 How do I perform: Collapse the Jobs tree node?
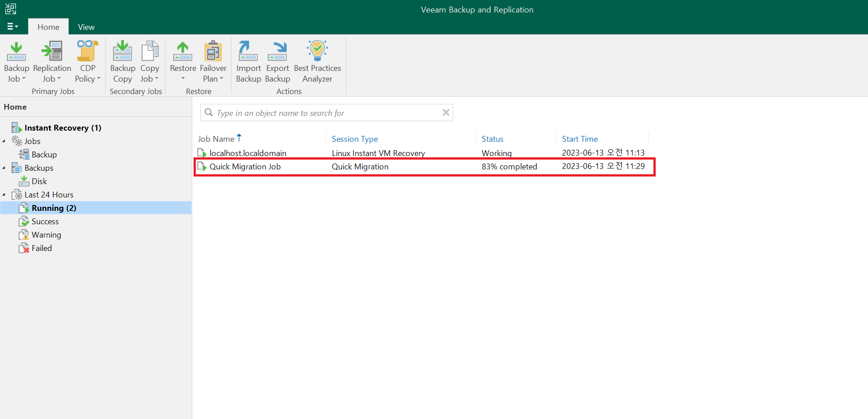tap(4, 141)
